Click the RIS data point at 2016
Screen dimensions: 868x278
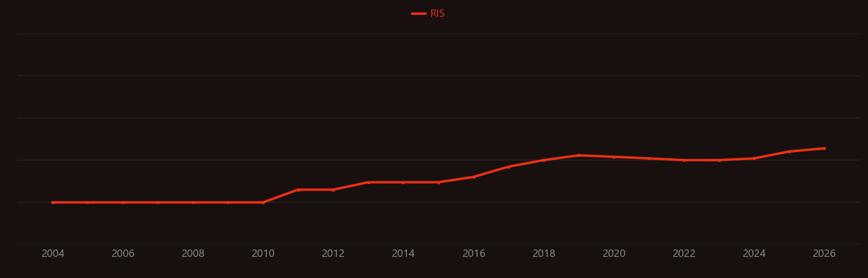(474, 177)
